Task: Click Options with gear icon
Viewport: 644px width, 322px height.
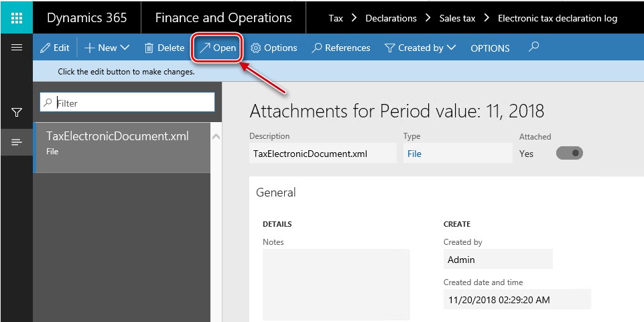Action: [273, 48]
